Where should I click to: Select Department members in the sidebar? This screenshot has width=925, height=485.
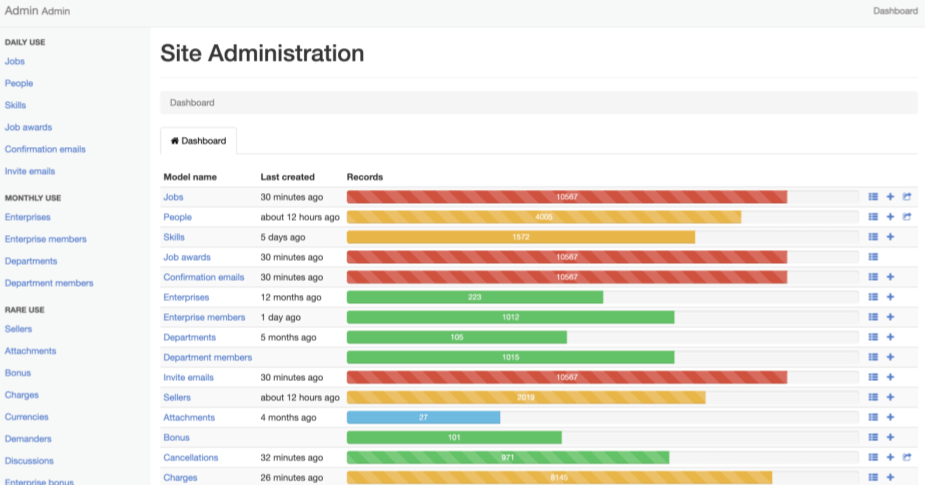(x=49, y=283)
